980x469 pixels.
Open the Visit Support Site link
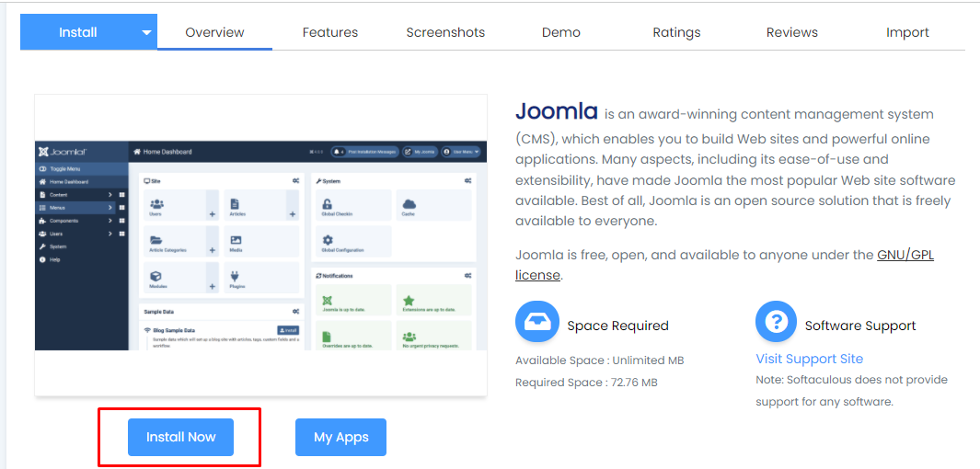click(x=810, y=359)
